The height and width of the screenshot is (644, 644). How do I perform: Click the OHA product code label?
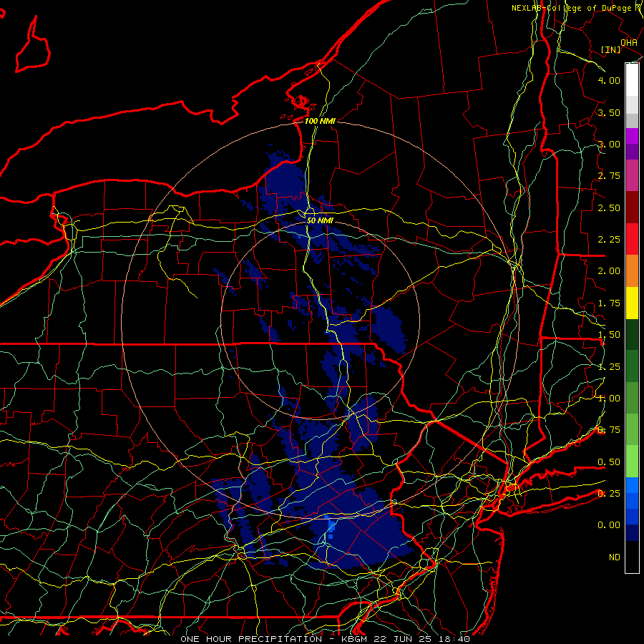(629, 43)
